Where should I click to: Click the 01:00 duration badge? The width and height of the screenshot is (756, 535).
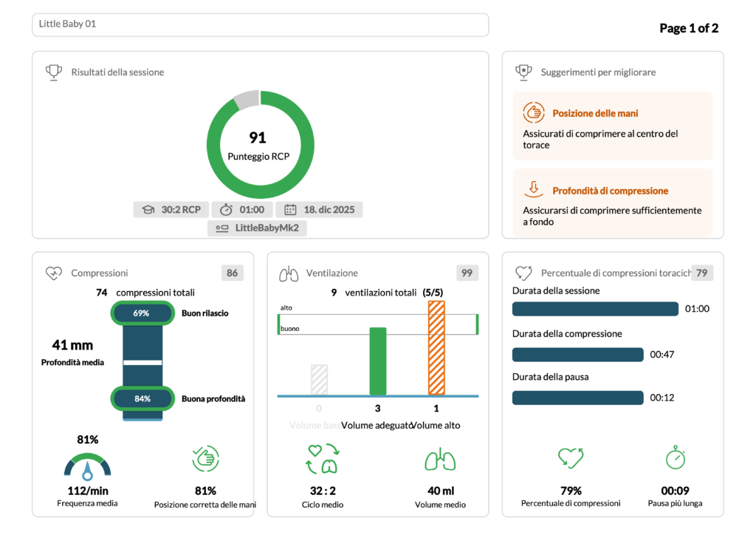pyautogui.click(x=242, y=210)
